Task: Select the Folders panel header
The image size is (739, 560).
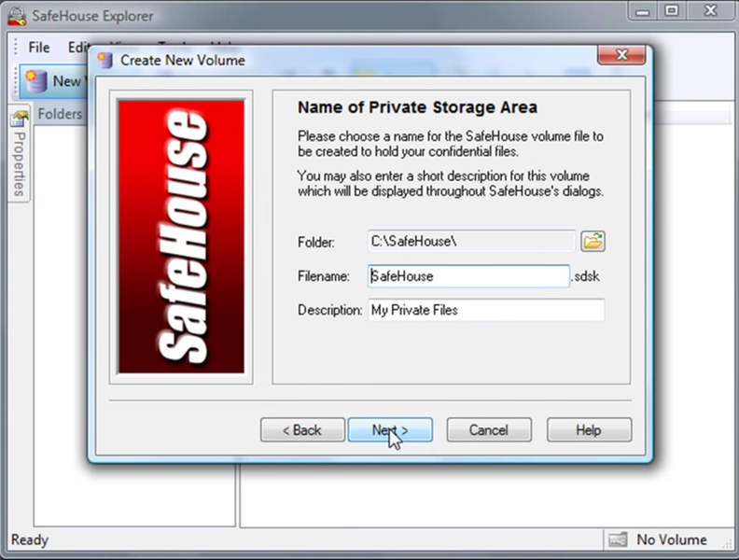Action: (60, 114)
